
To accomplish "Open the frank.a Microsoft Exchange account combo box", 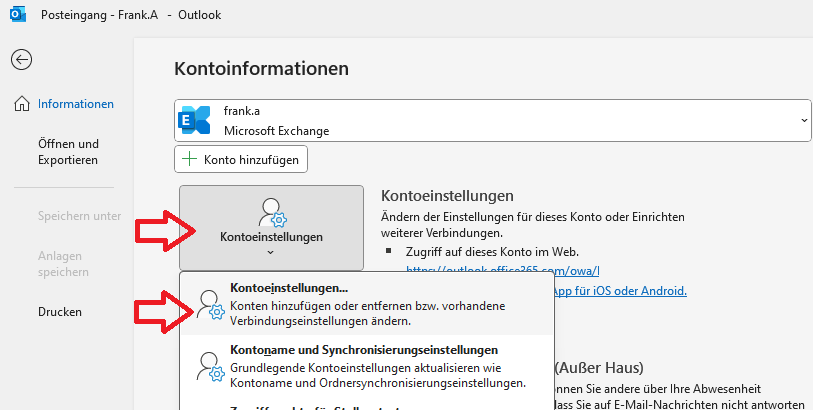I will 490,122.
